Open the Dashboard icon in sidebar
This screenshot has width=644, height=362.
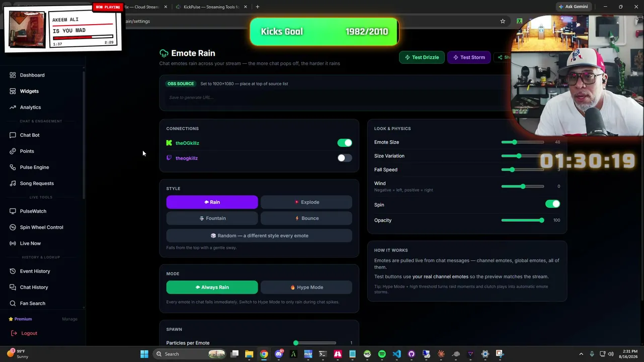tap(13, 75)
